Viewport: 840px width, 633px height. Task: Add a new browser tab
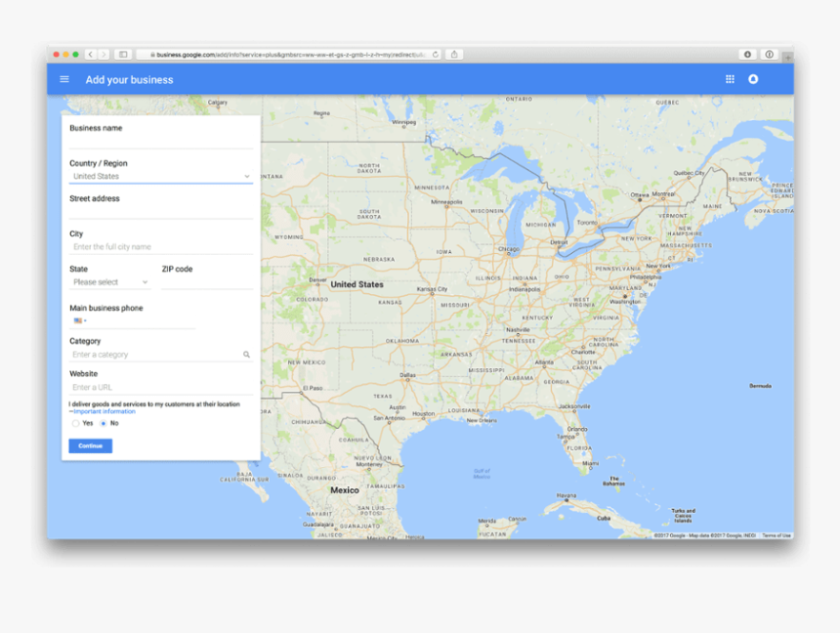click(787, 58)
